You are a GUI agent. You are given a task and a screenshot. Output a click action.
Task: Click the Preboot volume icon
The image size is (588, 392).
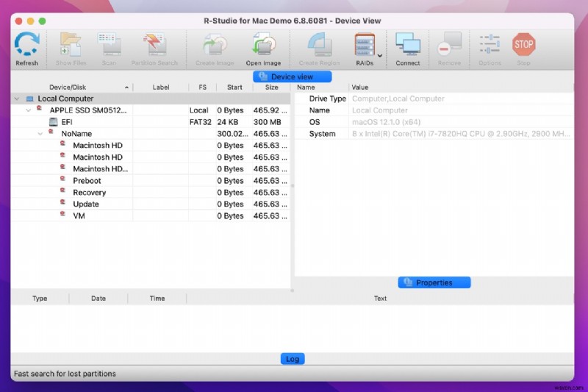click(x=62, y=179)
